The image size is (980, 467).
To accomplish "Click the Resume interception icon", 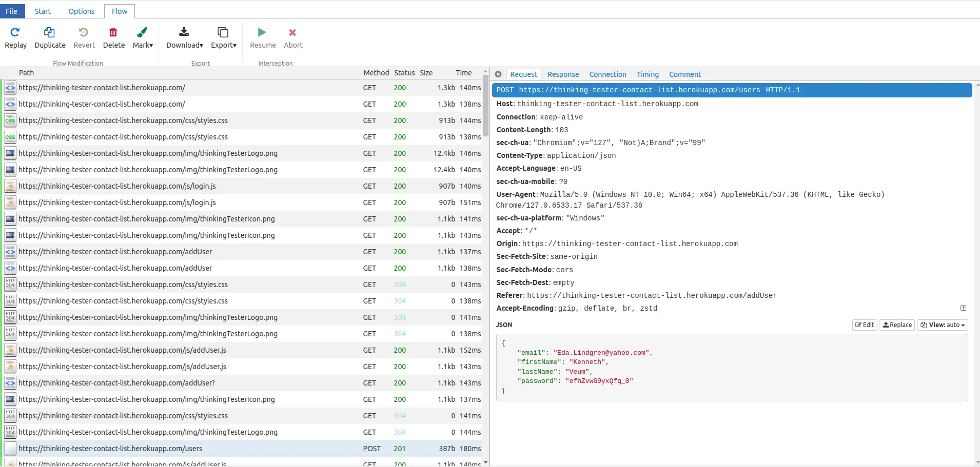I will pyautogui.click(x=262, y=33).
